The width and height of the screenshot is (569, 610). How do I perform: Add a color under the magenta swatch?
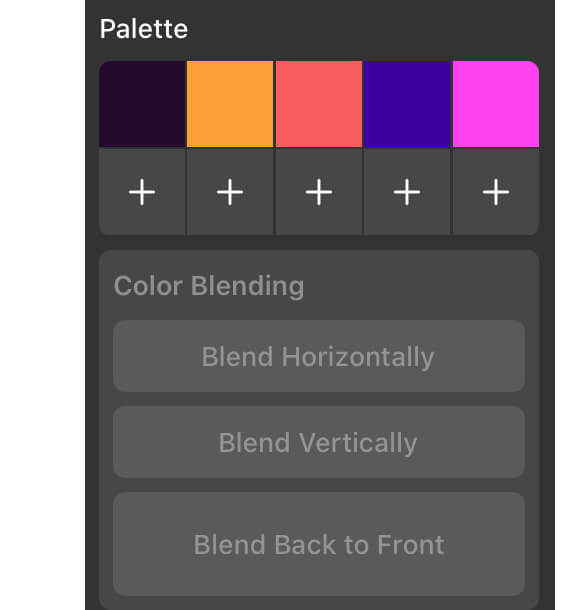496,192
